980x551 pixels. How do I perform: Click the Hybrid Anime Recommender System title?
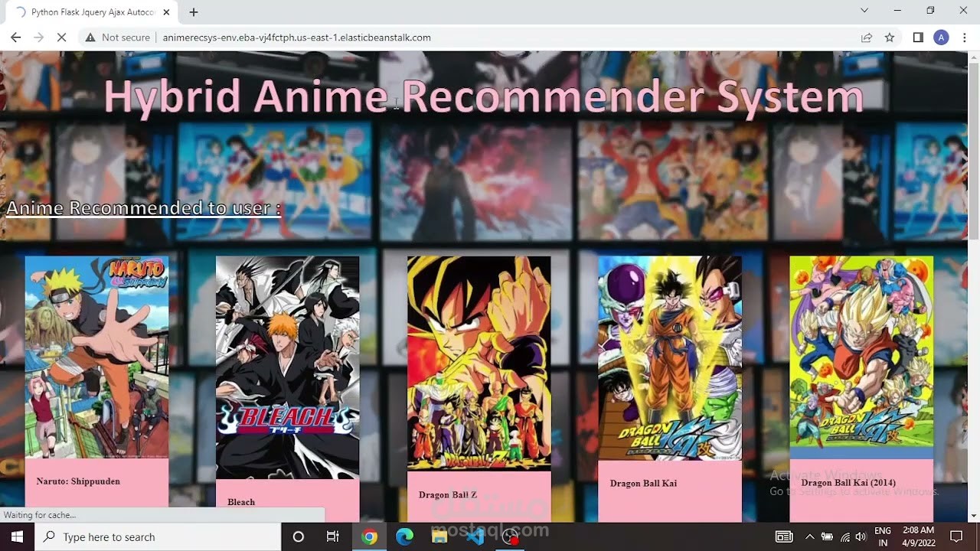[484, 96]
